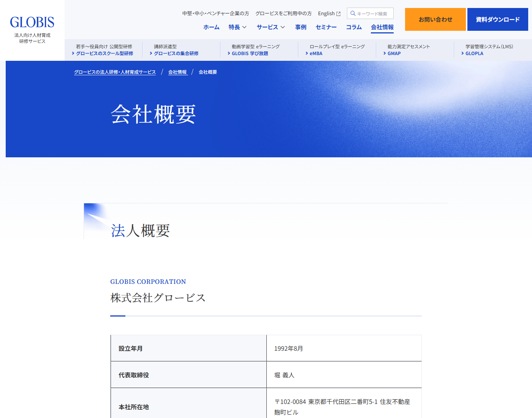Select 会社情報 navigation item
The height and width of the screenshot is (418, 532).
coord(382,27)
